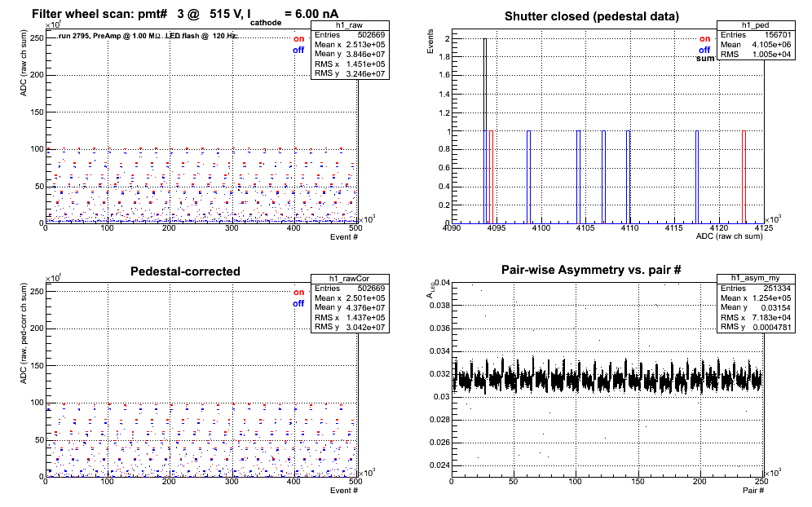812x507 pixels.
Task: Click 'Mean y 0.03154' in the h1_asym_my box
Action: pos(756,307)
